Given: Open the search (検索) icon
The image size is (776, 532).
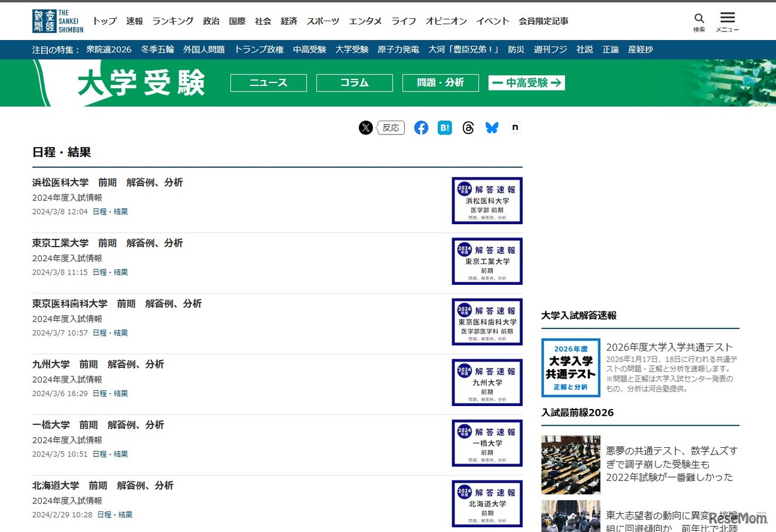Looking at the screenshot, I should click(698, 20).
